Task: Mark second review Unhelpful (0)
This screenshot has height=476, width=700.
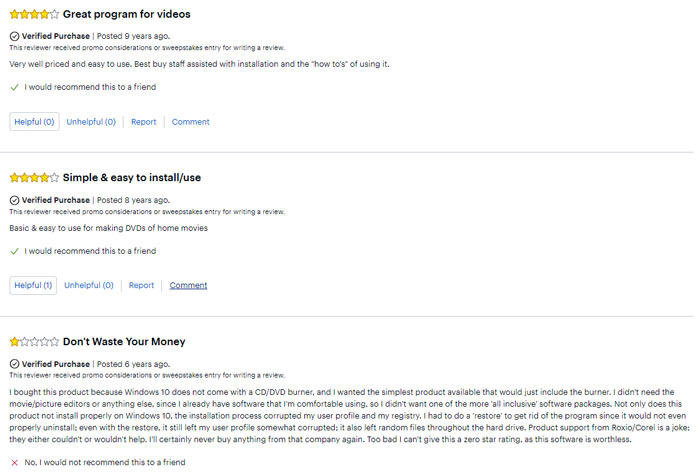Action: pos(89,285)
